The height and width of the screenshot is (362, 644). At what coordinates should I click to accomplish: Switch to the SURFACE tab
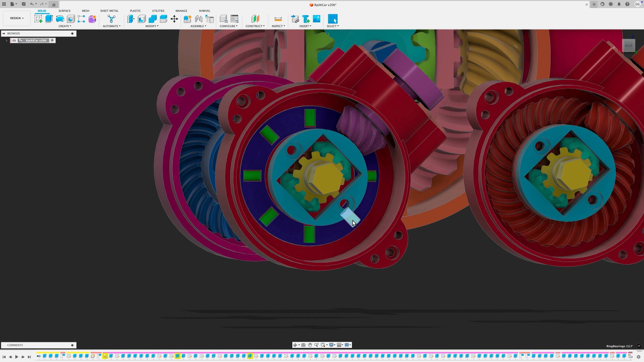tap(64, 11)
